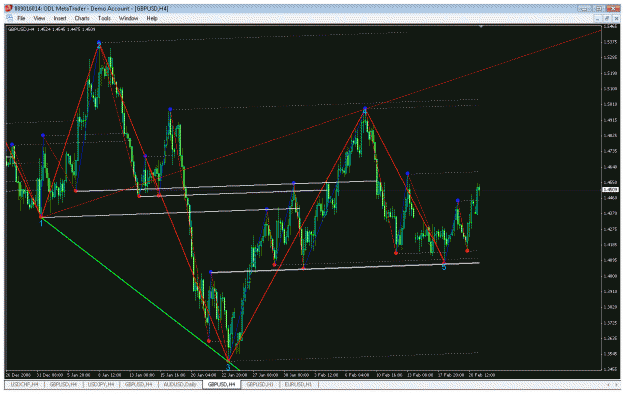Open the Charts menu

[82, 18]
